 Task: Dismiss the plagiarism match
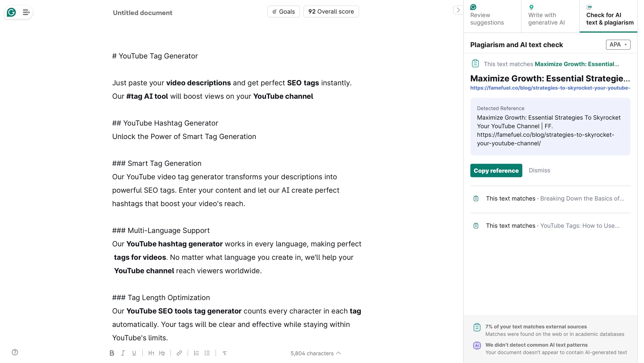coord(539,170)
